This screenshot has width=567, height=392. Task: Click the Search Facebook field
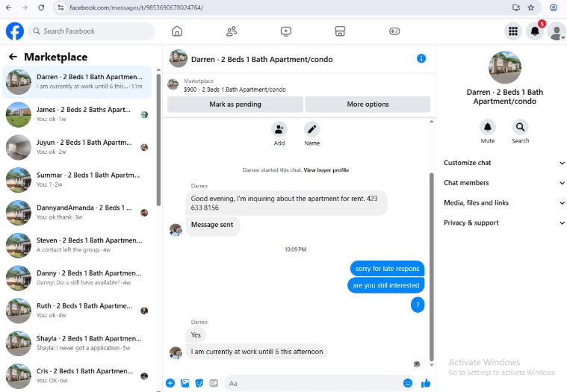click(x=91, y=31)
